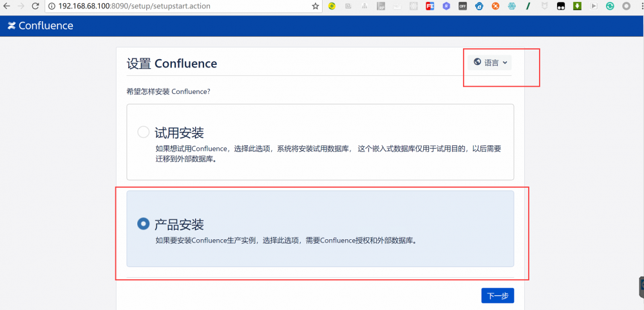This screenshot has width=644, height=310.
Task: Select the 产品安装 radio button
Action: [x=144, y=224]
